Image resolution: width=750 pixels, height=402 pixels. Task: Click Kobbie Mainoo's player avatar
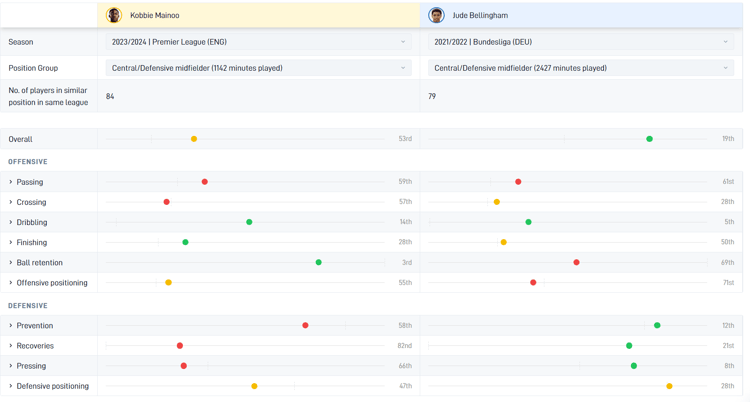point(114,15)
